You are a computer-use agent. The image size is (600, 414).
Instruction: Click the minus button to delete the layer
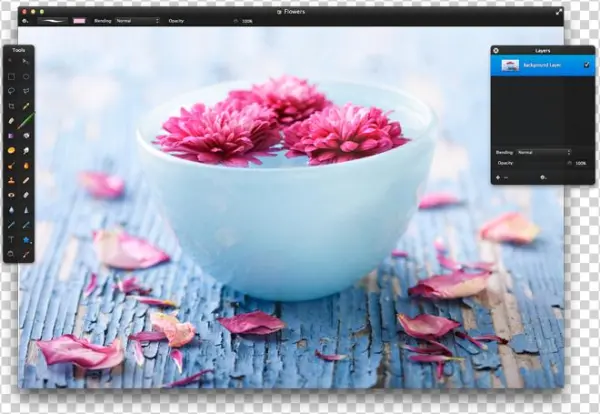(506, 177)
